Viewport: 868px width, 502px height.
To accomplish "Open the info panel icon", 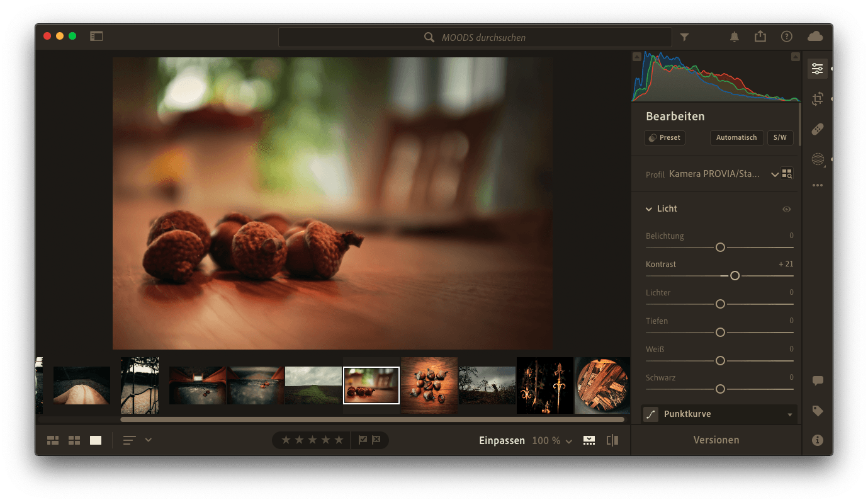I will point(817,440).
